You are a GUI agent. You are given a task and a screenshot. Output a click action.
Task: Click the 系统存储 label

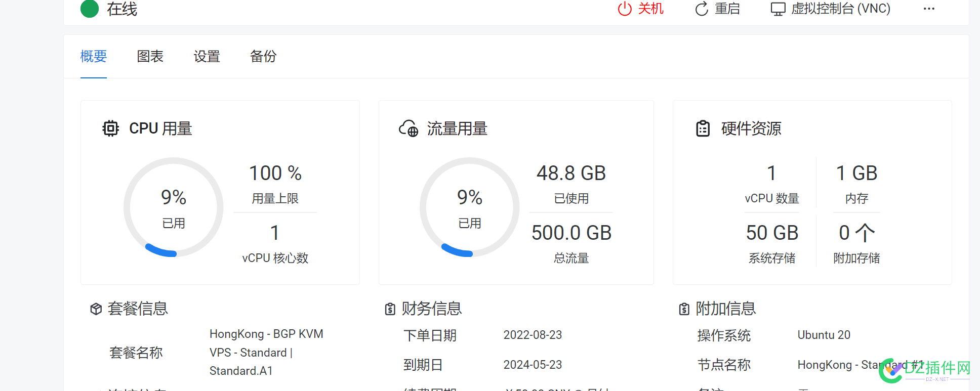[772, 258]
